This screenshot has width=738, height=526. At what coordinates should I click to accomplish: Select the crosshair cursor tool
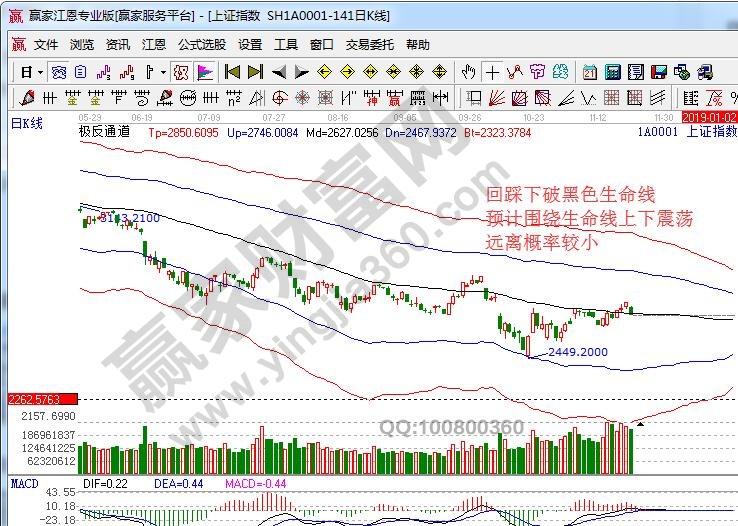492,72
